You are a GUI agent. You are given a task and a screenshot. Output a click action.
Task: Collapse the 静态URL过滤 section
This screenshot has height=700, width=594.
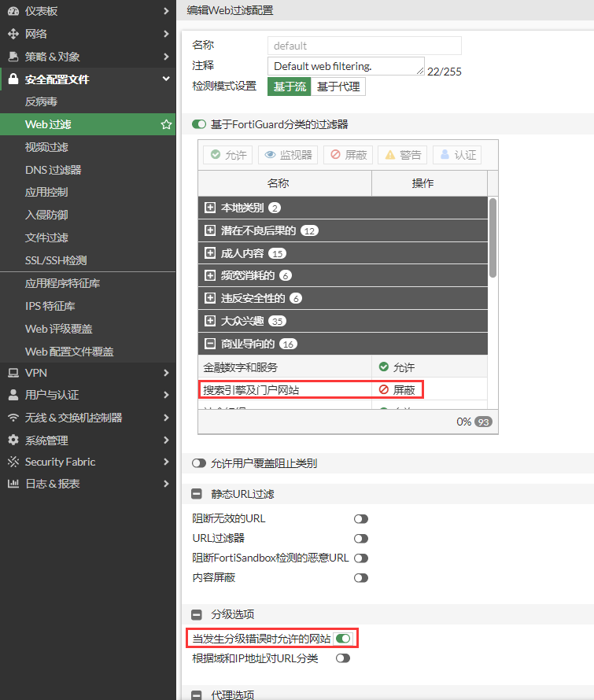click(197, 494)
